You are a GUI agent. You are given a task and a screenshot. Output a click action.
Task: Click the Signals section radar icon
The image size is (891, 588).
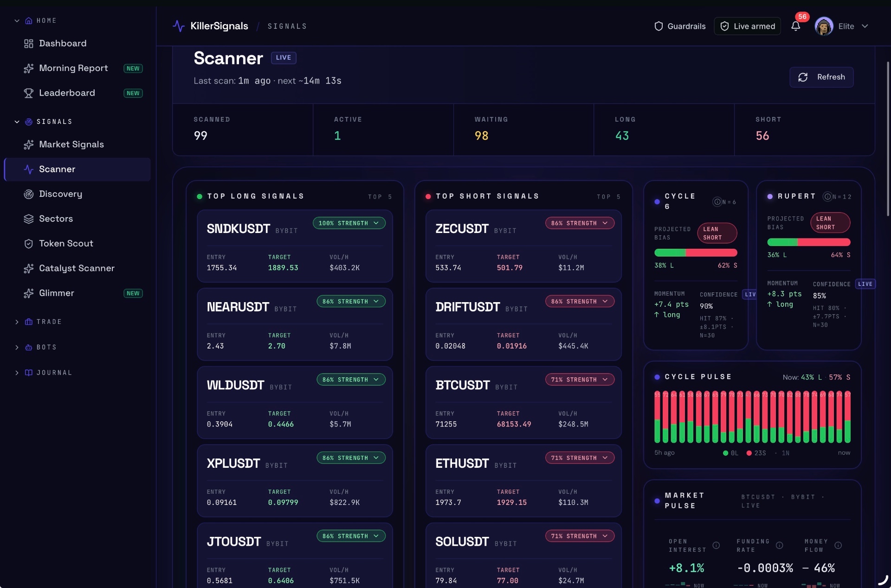[x=29, y=122]
